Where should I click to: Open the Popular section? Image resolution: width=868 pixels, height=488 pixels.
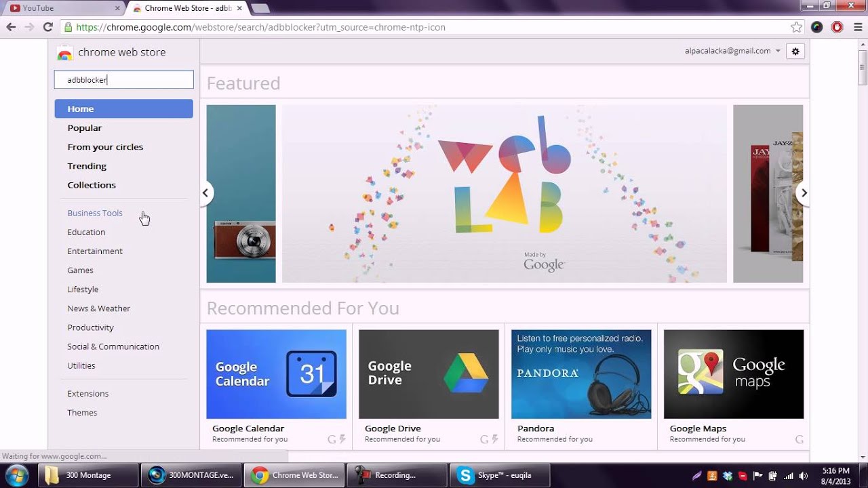84,127
